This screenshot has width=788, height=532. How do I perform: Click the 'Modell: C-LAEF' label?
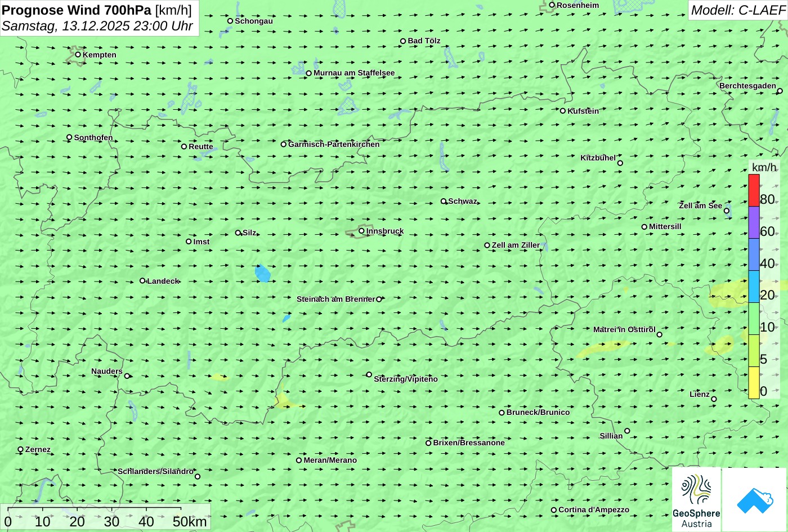point(738,10)
